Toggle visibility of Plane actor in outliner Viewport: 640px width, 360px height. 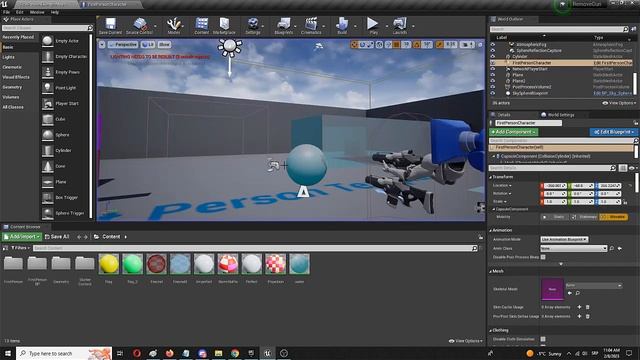pos(493,75)
